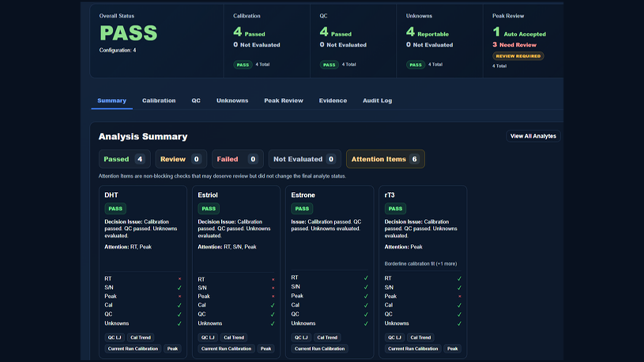This screenshot has height=362, width=644.
Task: Open Peak evidence for Estriol
Action: click(266, 349)
